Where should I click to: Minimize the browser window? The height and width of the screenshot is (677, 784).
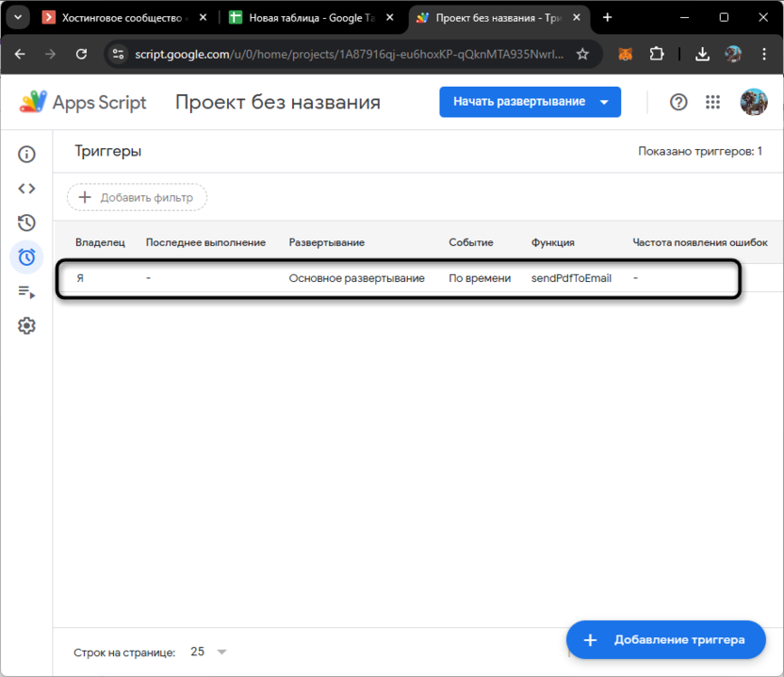pos(684,18)
